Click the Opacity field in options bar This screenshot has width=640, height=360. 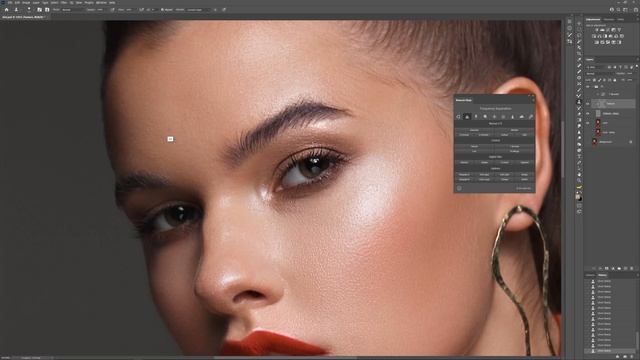click(100, 9)
